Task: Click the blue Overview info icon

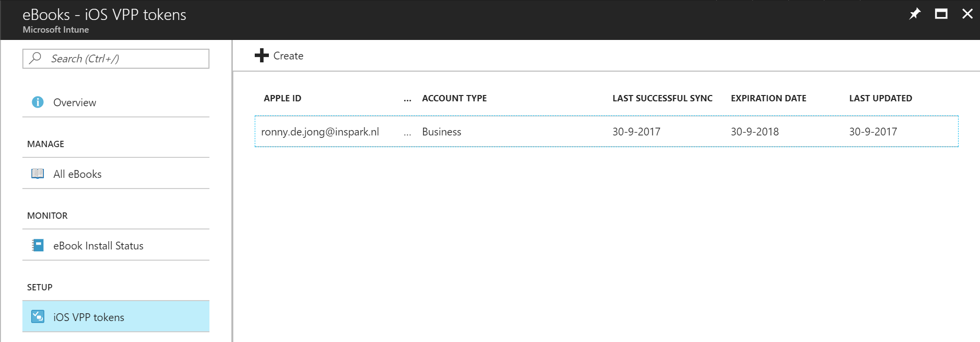Action: pyautogui.click(x=38, y=102)
